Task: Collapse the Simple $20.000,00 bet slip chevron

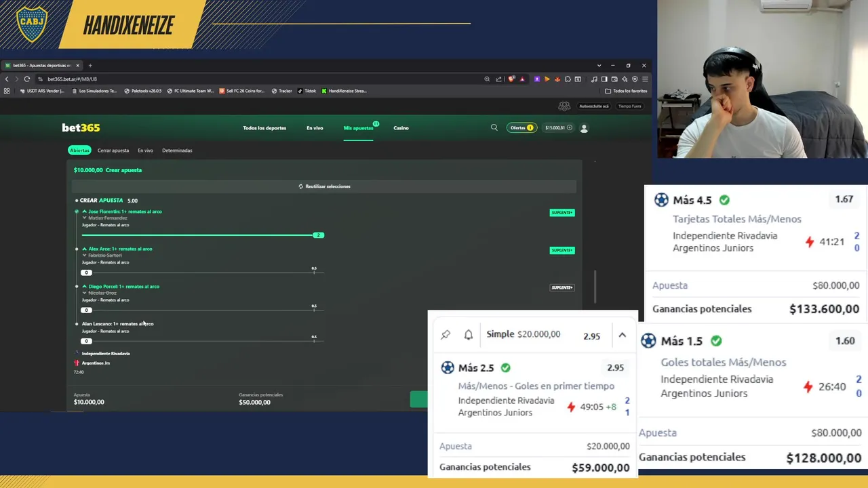Action: coord(622,335)
